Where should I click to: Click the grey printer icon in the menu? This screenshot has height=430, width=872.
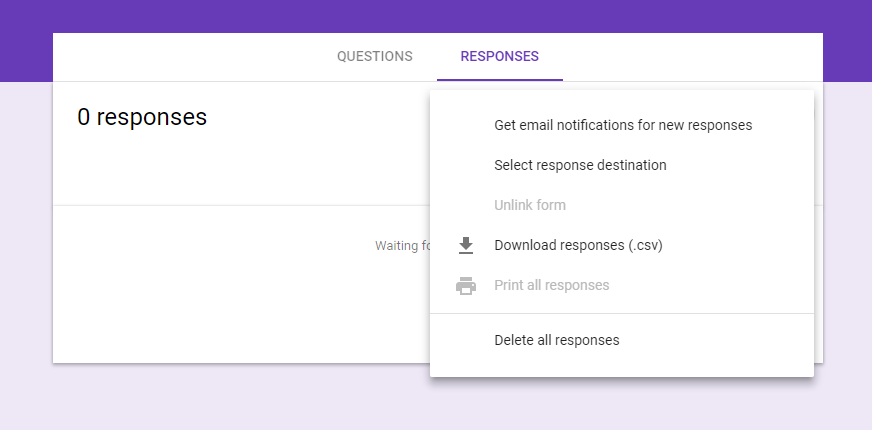(465, 285)
